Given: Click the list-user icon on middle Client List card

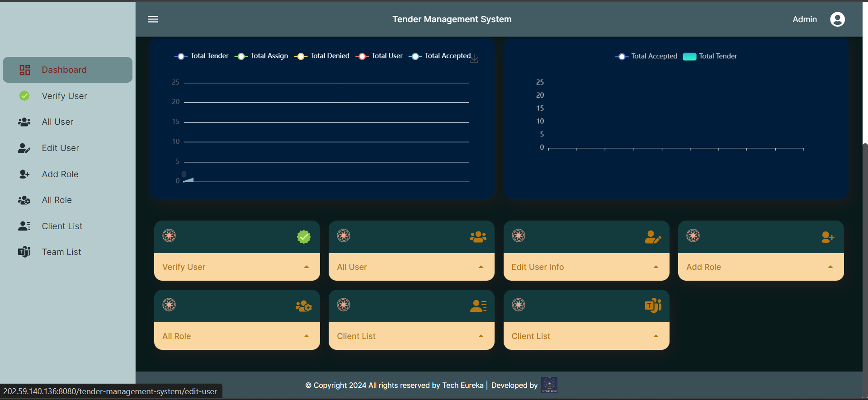Looking at the screenshot, I should pos(478,306).
